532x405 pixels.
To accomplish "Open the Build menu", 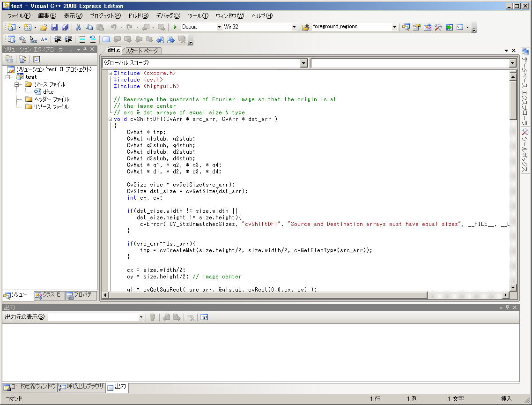I will point(139,15).
